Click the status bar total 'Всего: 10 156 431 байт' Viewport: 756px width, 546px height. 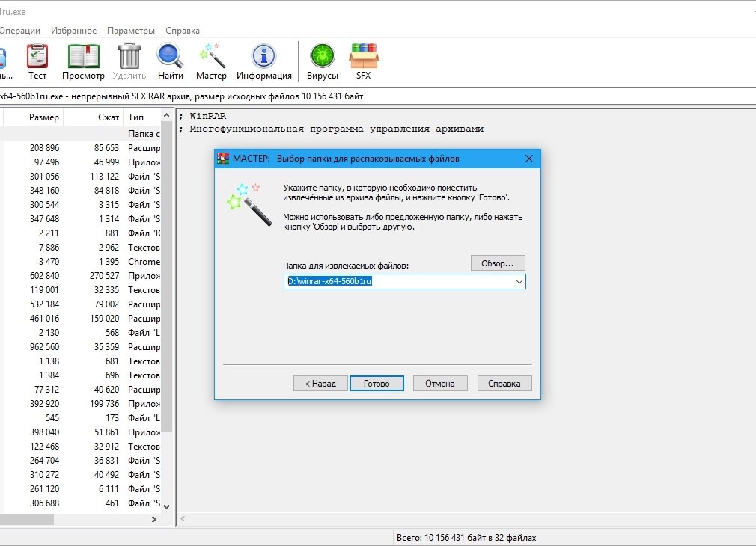tap(466, 537)
